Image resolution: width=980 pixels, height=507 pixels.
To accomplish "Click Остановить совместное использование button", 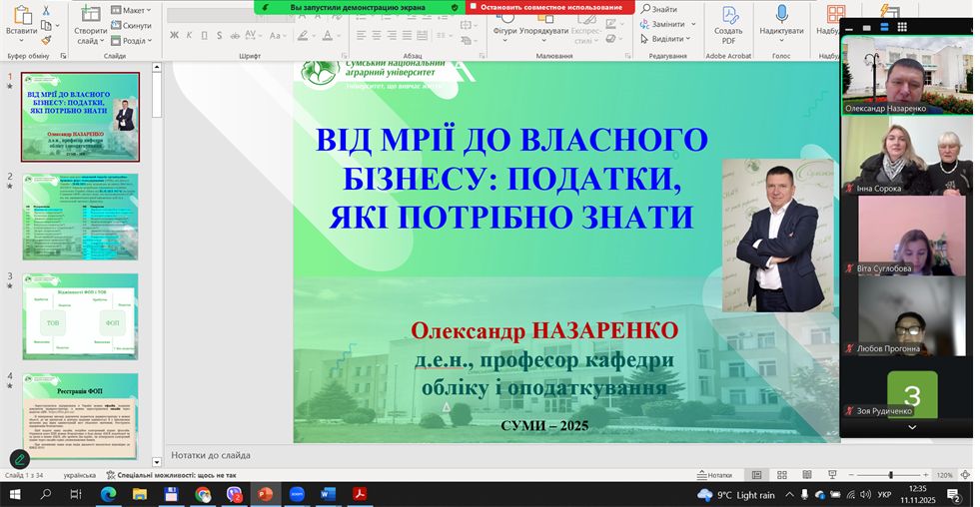I will (x=550, y=7).
